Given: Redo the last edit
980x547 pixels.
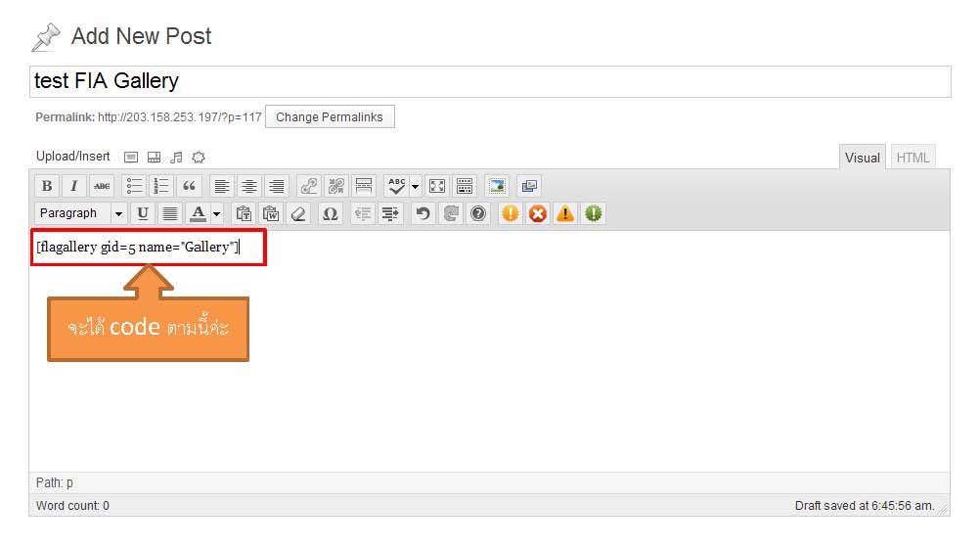Looking at the screenshot, I should [451, 213].
